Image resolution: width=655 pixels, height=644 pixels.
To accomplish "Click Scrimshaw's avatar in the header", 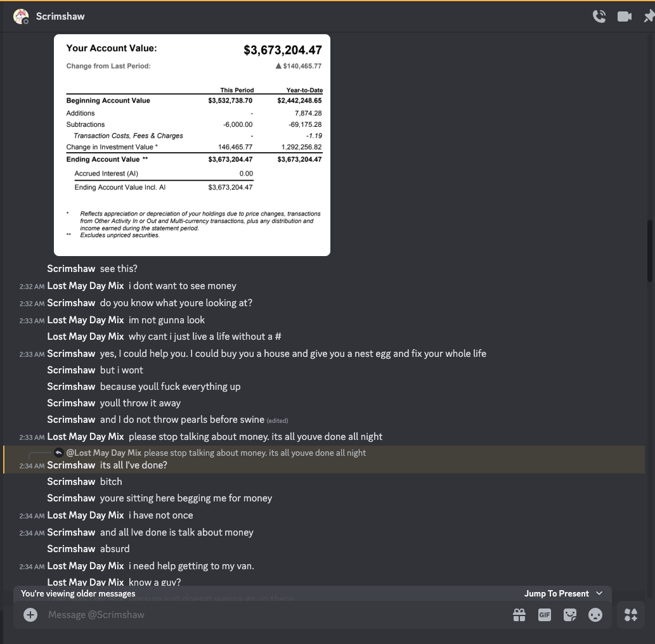I will click(21, 16).
